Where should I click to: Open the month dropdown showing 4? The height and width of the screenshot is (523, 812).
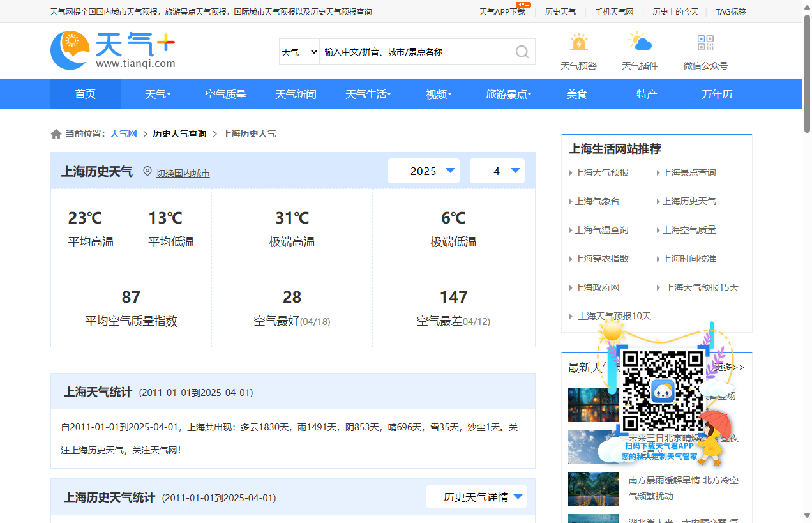pyautogui.click(x=497, y=171)
